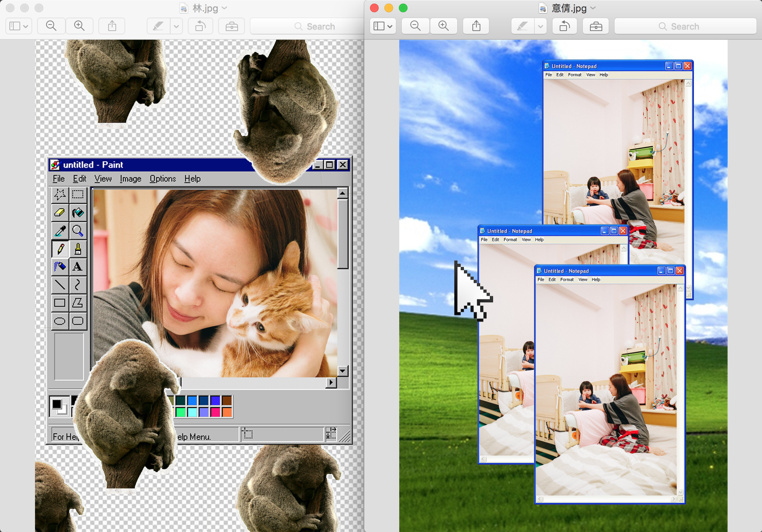
Task: Click Rotate in the 林.jpg toolbar
Action: click(x=200, y=26)
